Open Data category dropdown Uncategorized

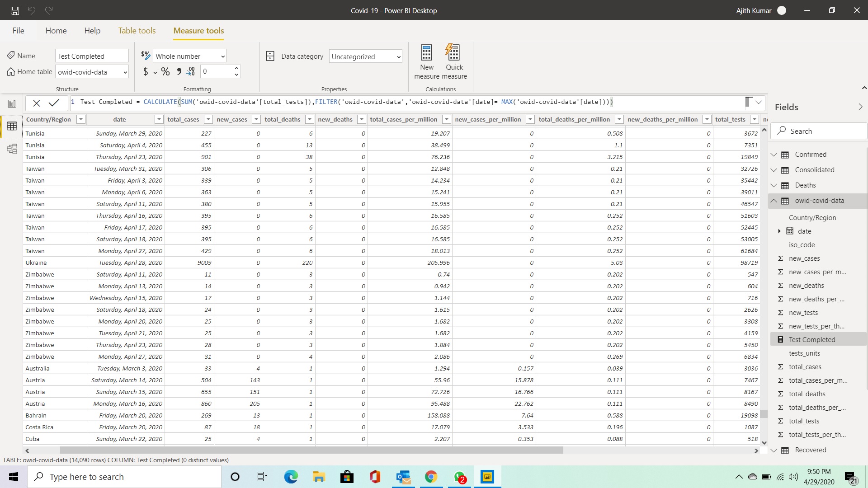[x=366, y=56]
